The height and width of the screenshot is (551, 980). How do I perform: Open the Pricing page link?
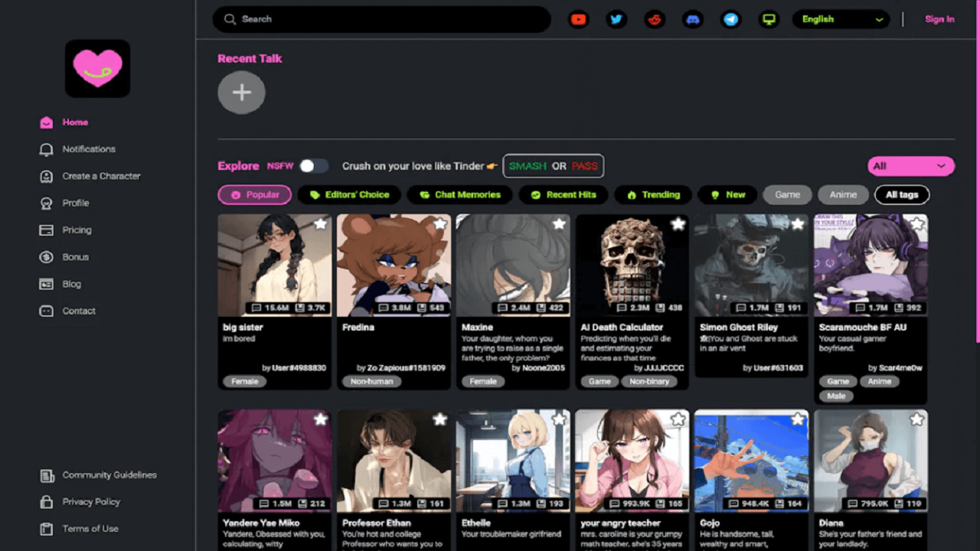coord(77,230)
